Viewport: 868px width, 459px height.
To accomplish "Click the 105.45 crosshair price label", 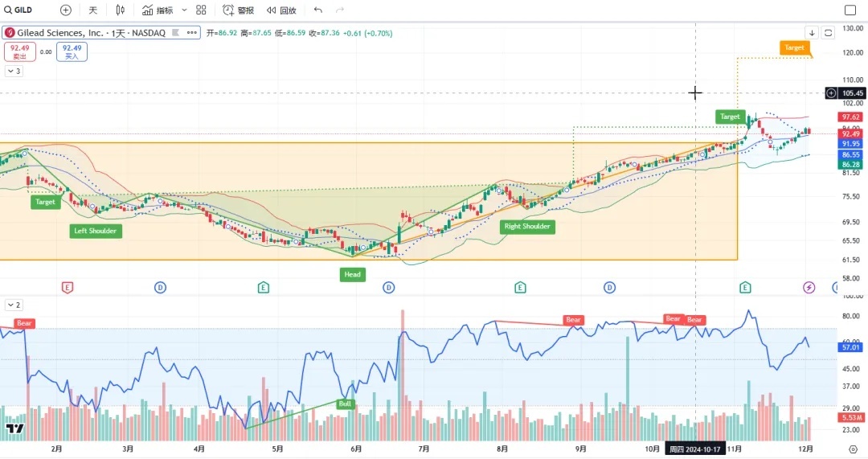I will click(853, 93).
